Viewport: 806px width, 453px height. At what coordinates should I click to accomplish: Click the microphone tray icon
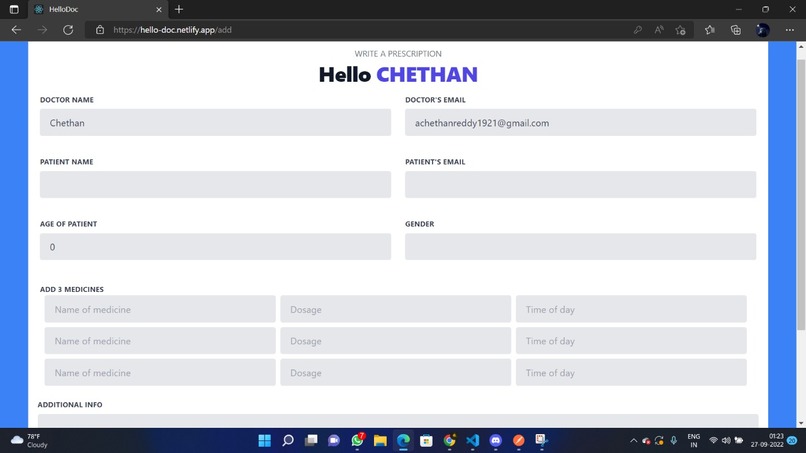coord(673,441)
